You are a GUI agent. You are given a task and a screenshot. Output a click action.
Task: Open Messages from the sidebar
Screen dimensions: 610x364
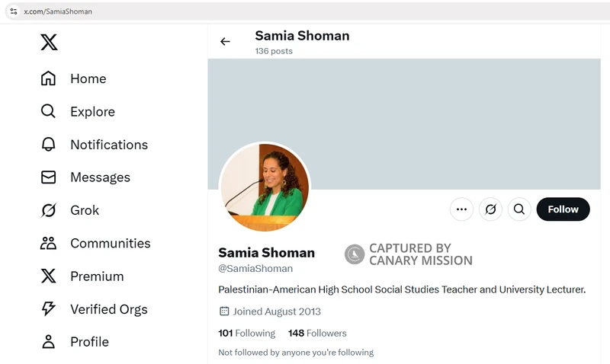pyautogui.click(x=99, y=177)
